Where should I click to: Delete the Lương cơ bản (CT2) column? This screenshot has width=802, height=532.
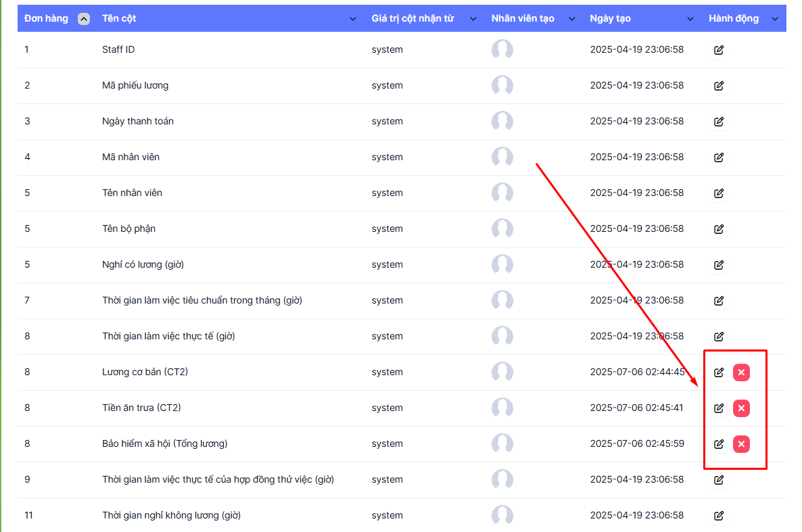pyautogui.click(x=741, y=372)
